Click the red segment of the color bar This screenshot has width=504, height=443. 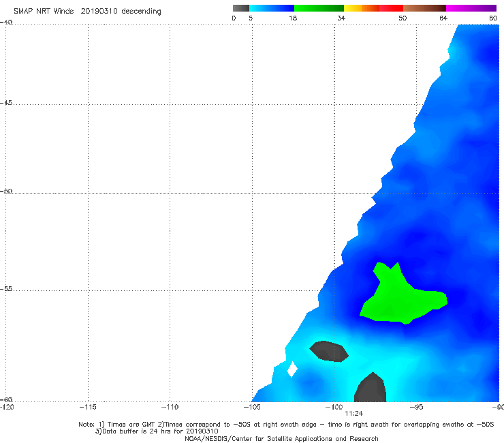391,8
